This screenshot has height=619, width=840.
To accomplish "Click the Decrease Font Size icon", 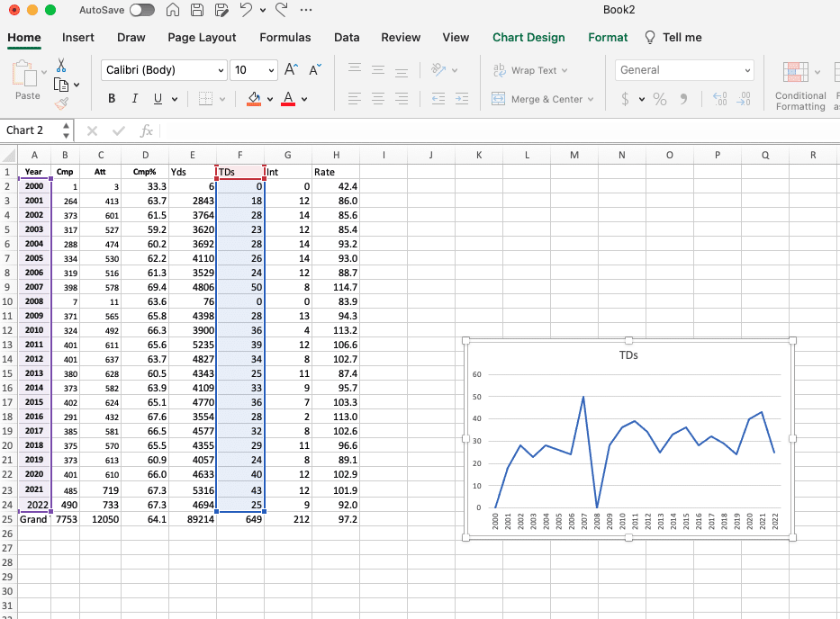I will [314, 69].
